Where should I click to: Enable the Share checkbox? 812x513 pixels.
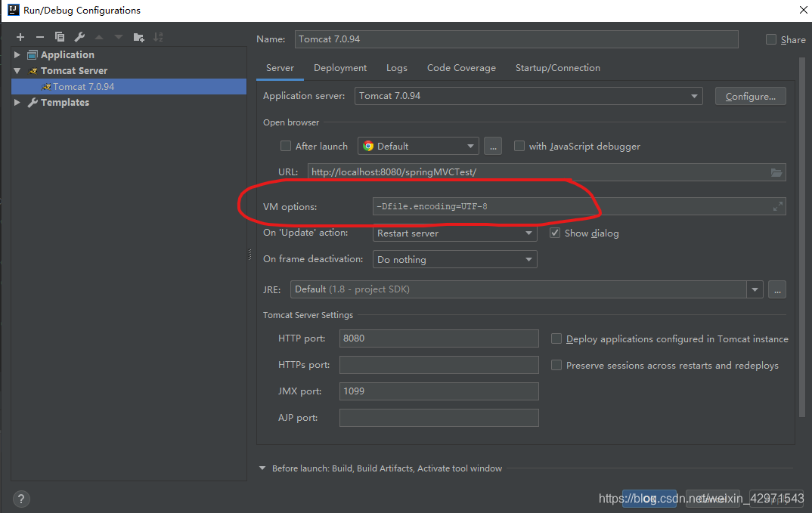pyautogui.click(x=771, y=39)
